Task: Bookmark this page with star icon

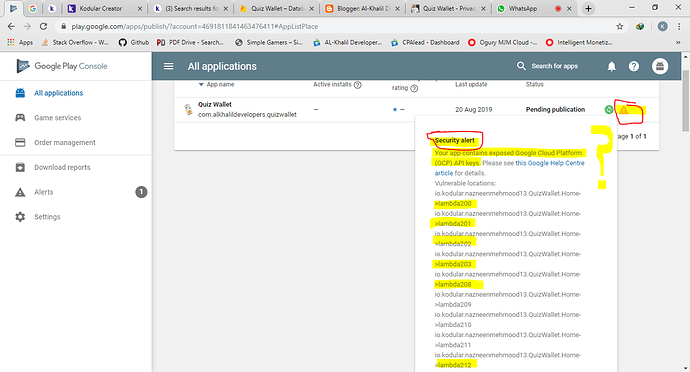Action: [620, 26]
